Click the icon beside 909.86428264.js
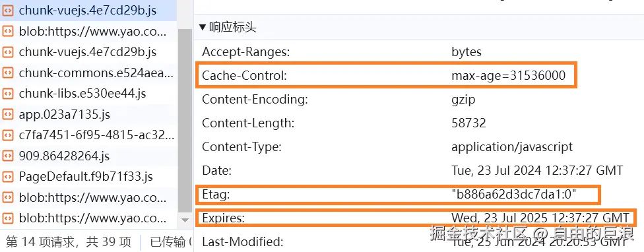 [x=8, y=156]
